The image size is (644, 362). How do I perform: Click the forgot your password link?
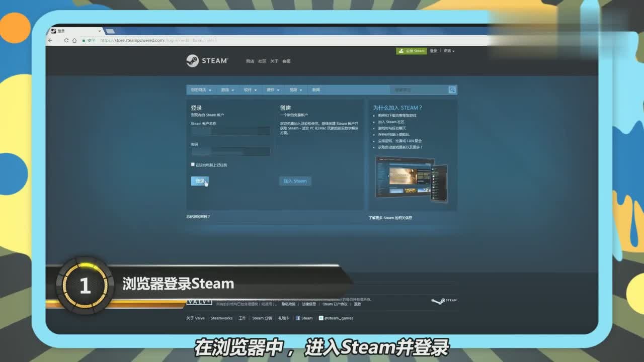[x=198, y=217]
